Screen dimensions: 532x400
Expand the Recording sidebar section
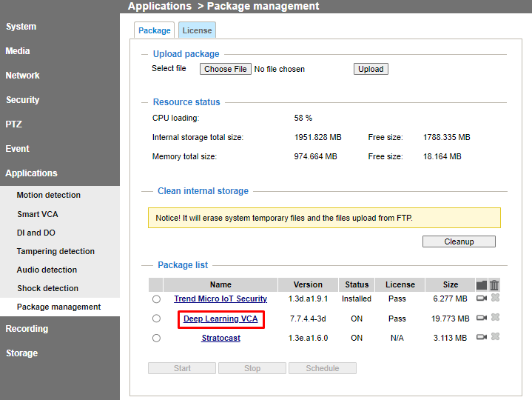point(27,329)
